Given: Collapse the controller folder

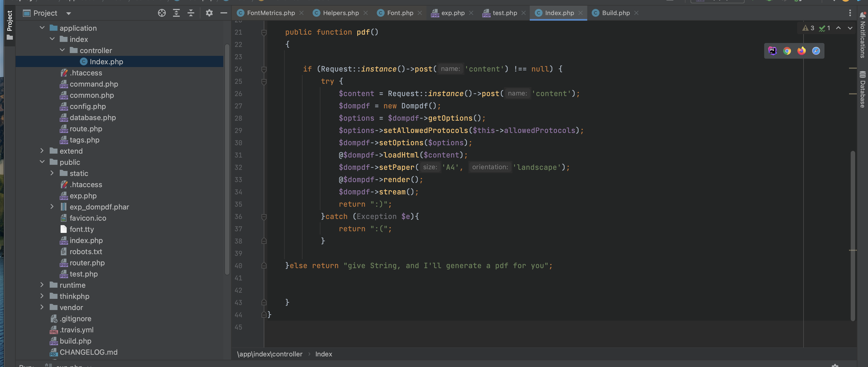Looking at the screenshot, I should pos(62,50).
